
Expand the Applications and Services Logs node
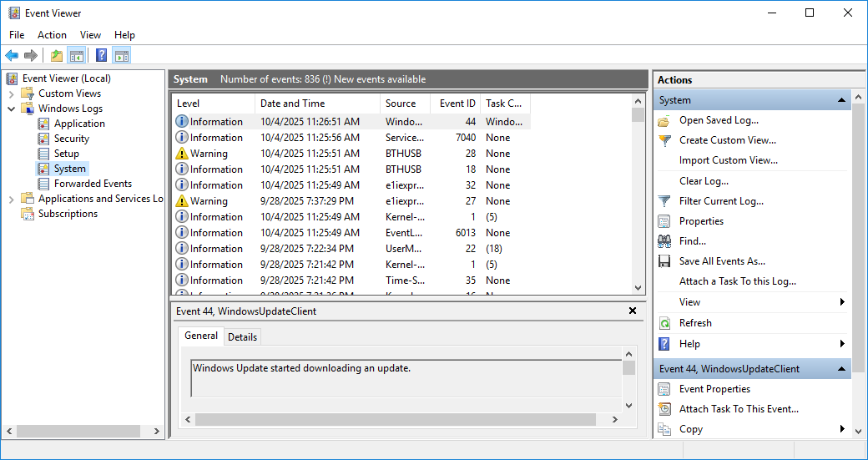coord(12,199)
